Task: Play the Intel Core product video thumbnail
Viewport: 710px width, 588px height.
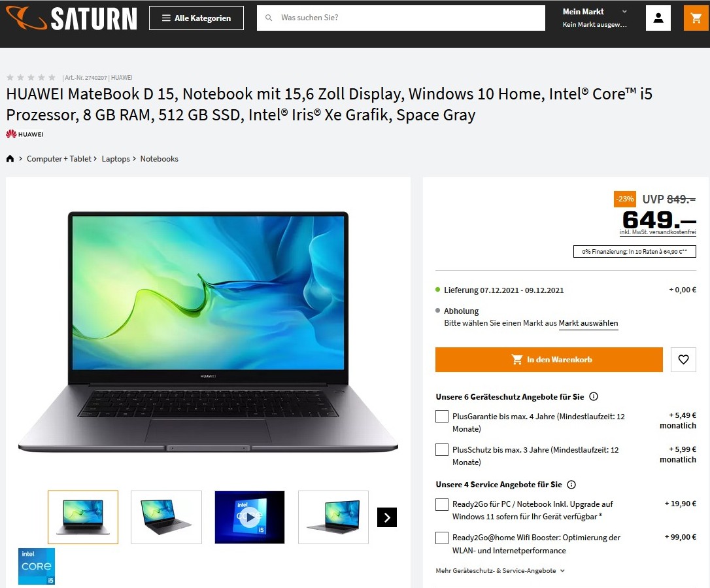Action: pos(250,517)
